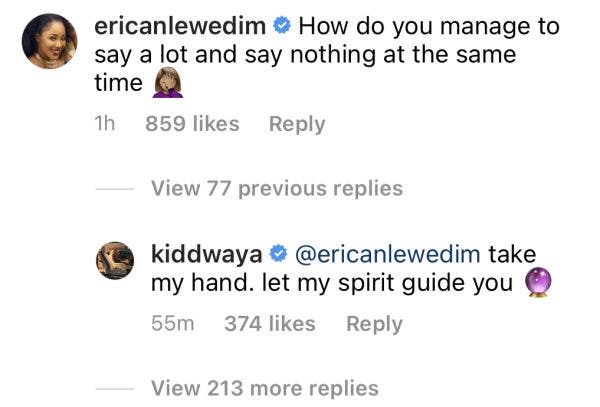Expand View 213 more replies
This screenshot has height=407, width=600.
tap(264, 388)
